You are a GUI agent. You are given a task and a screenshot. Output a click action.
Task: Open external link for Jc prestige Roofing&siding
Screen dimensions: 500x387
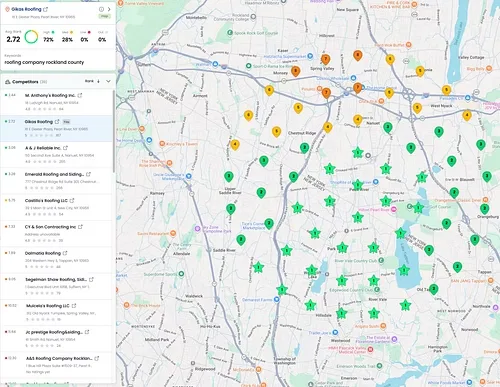tap(87, 332)
